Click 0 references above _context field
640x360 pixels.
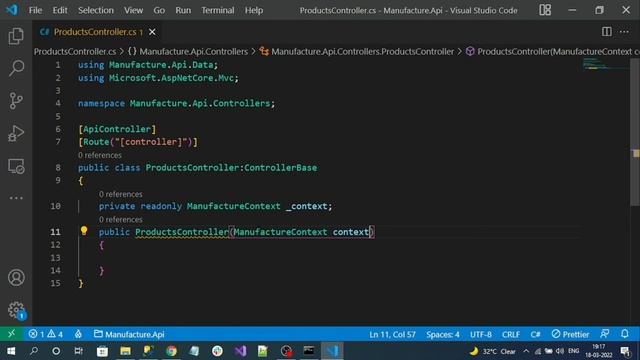point(120,194)
